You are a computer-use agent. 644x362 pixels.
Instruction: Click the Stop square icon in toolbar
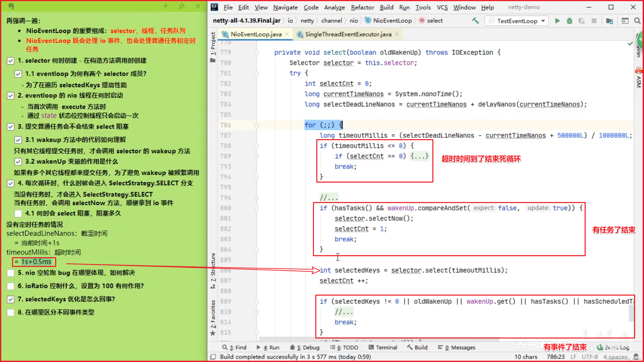pos(594,21)
